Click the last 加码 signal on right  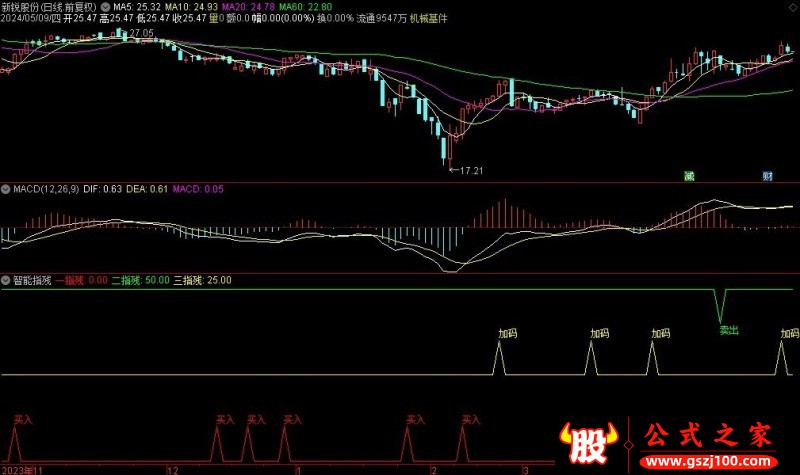(789, 333)
